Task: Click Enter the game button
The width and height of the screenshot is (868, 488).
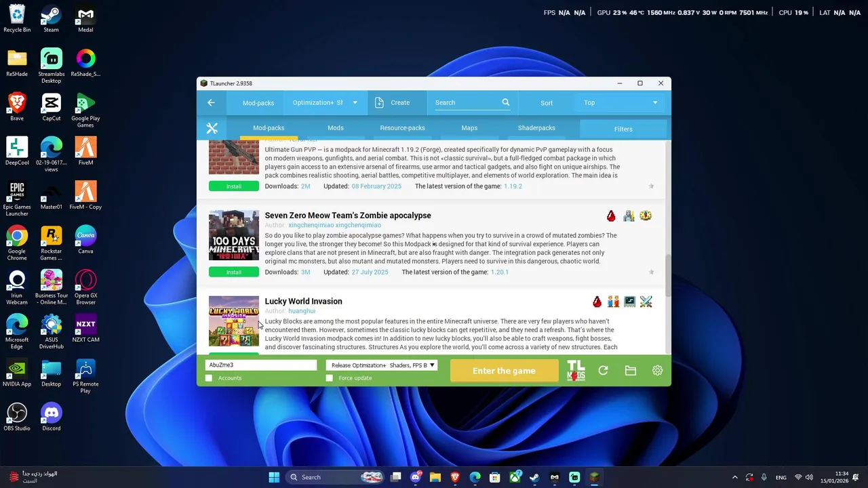Action: [504, 371]
